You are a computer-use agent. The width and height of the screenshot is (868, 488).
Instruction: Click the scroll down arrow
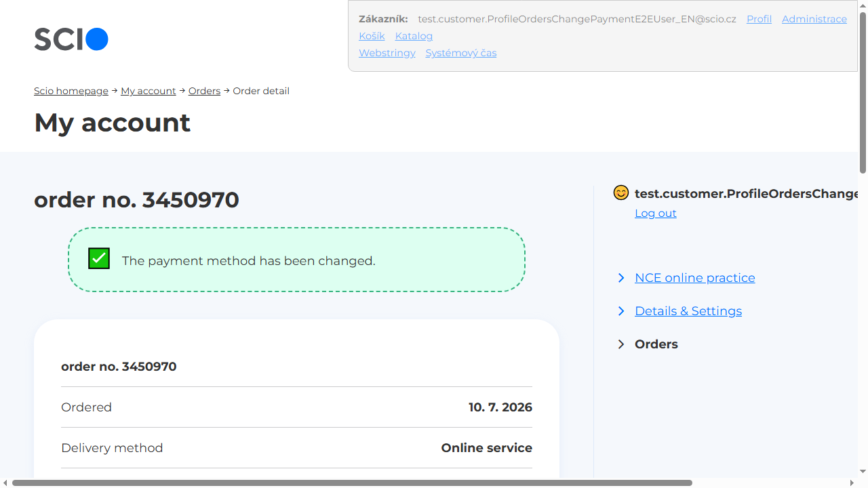pyautogui.click(x=863, y=472)
